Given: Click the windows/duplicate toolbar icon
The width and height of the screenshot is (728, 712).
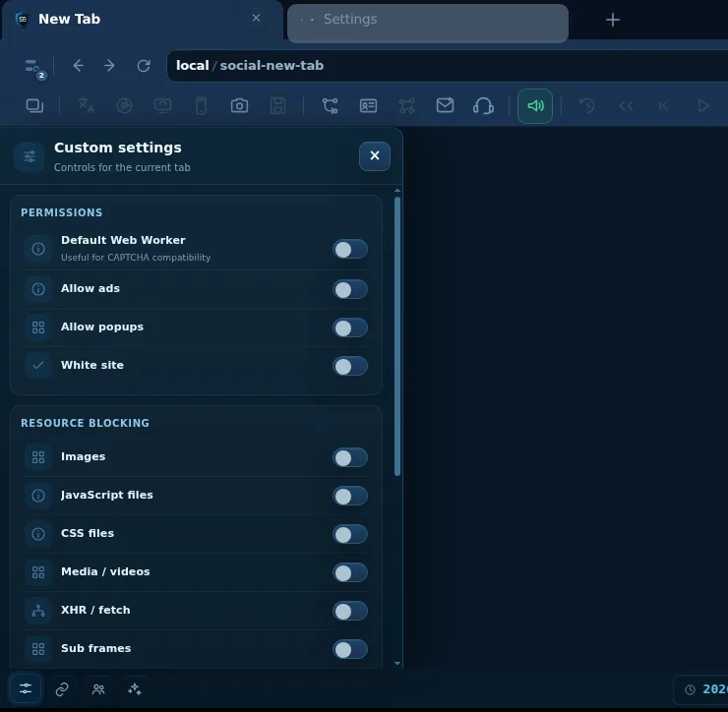Looking at the screenshot, I should click(x=34, y=106).
